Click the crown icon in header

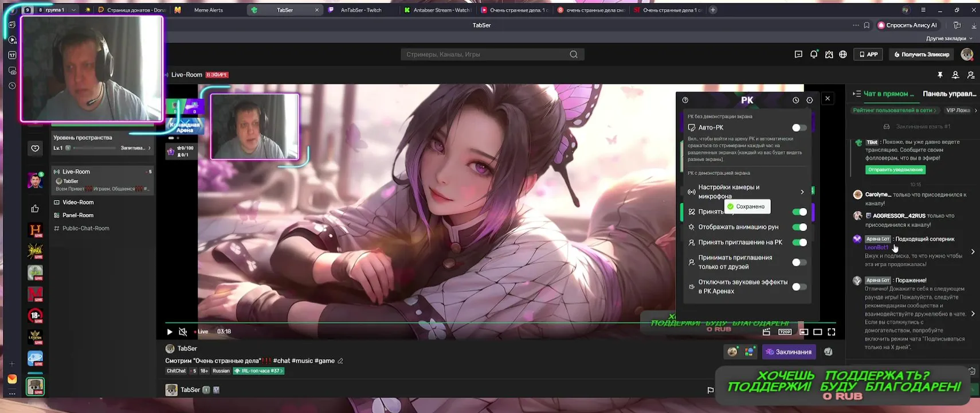point(829,54)
